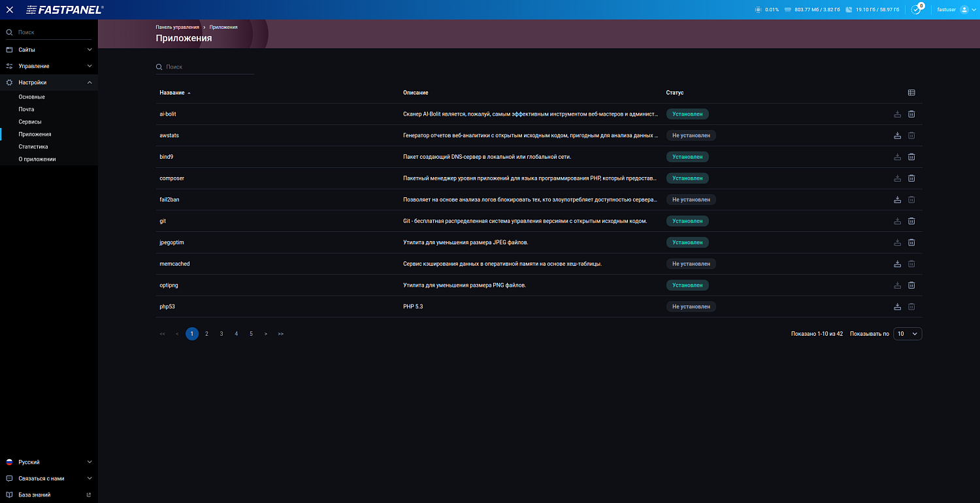This screenshot has width=980, height=503.
Task: Go to the next page arrow
Action: click(x=266, y=334)
